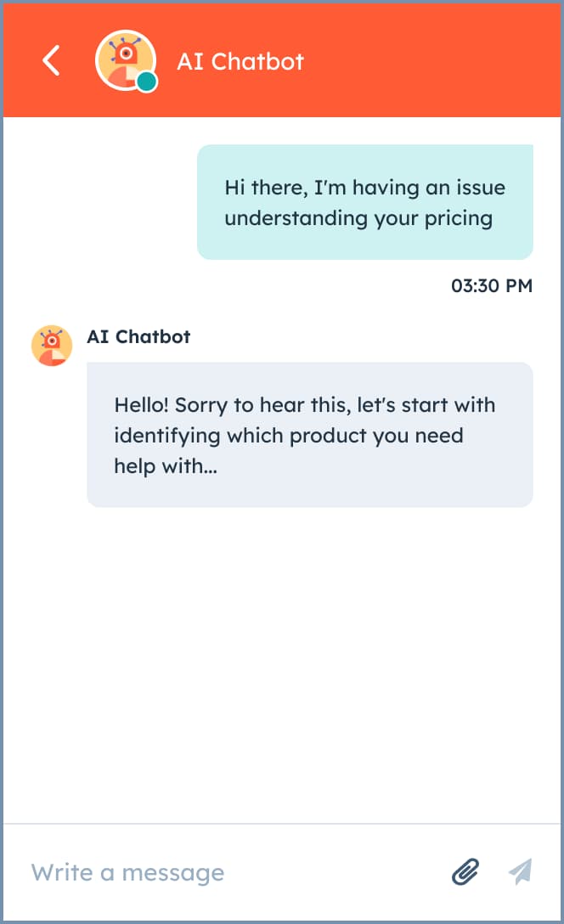564x924 pixels.
Task: Click the placeholder text Write a message
Action: pos(127,871)
